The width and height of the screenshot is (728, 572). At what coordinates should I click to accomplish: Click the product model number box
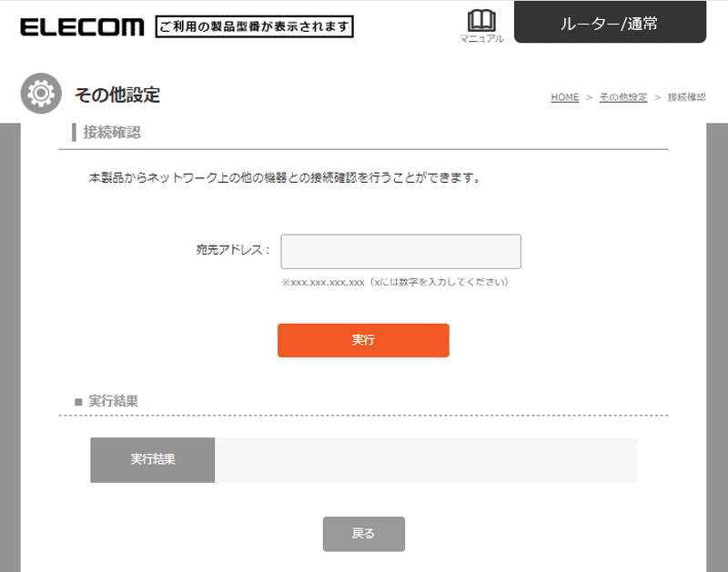[255, 26]
